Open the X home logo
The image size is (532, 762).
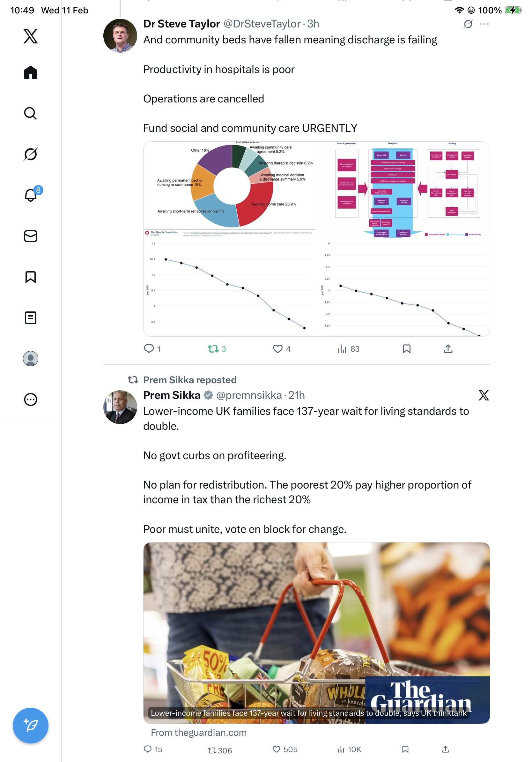click(31, 36)
